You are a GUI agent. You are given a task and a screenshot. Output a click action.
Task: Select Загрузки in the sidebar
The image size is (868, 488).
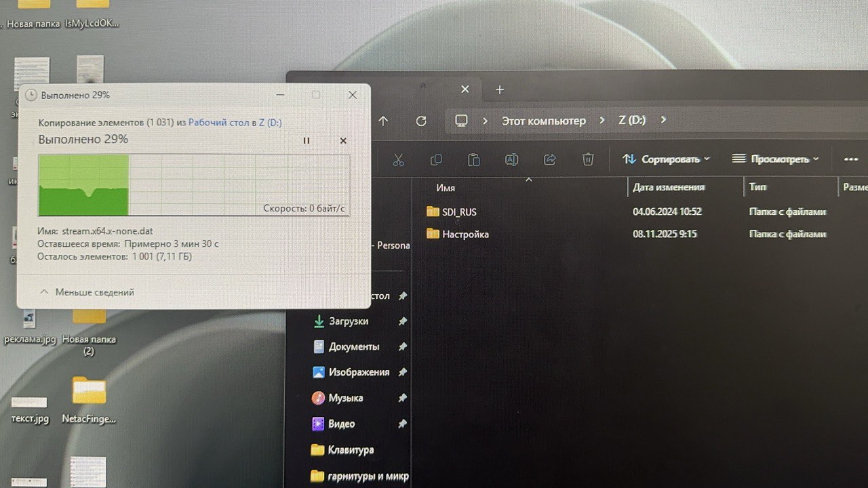tap(348, 321)
